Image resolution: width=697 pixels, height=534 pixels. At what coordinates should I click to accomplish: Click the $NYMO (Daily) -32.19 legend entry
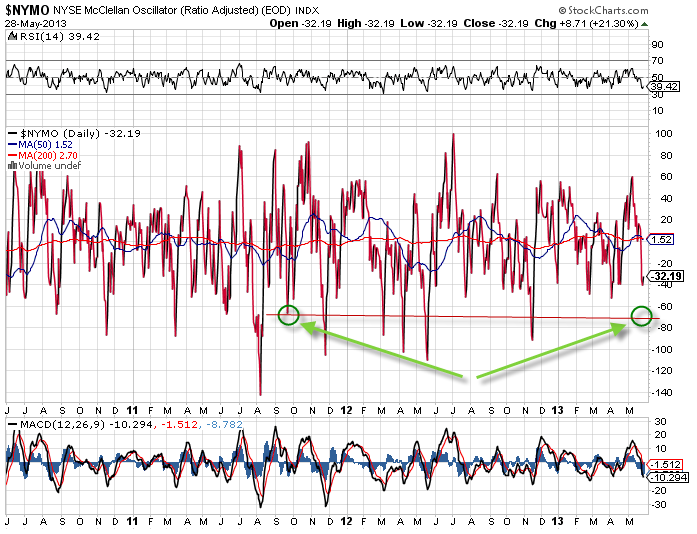(x=80, y=133)
